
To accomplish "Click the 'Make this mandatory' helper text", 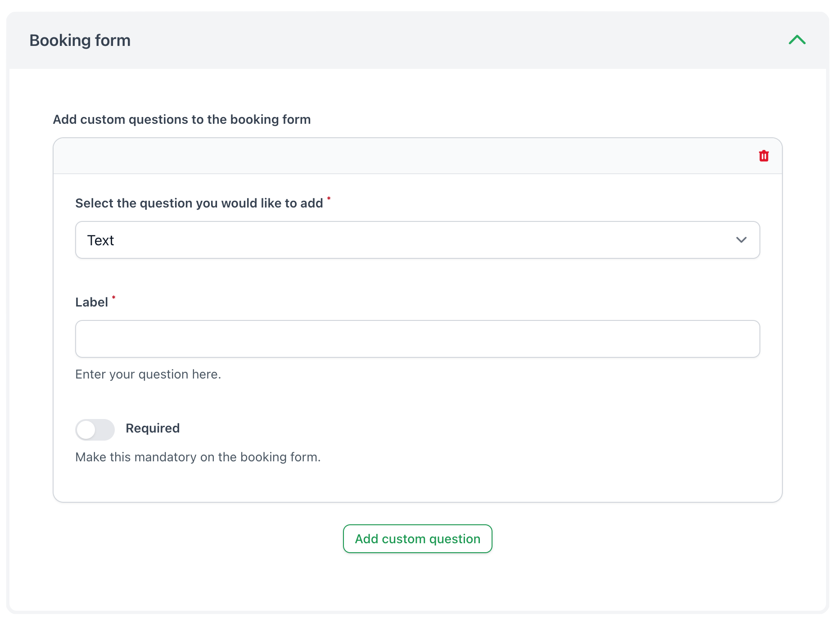I will coord(198,457).
